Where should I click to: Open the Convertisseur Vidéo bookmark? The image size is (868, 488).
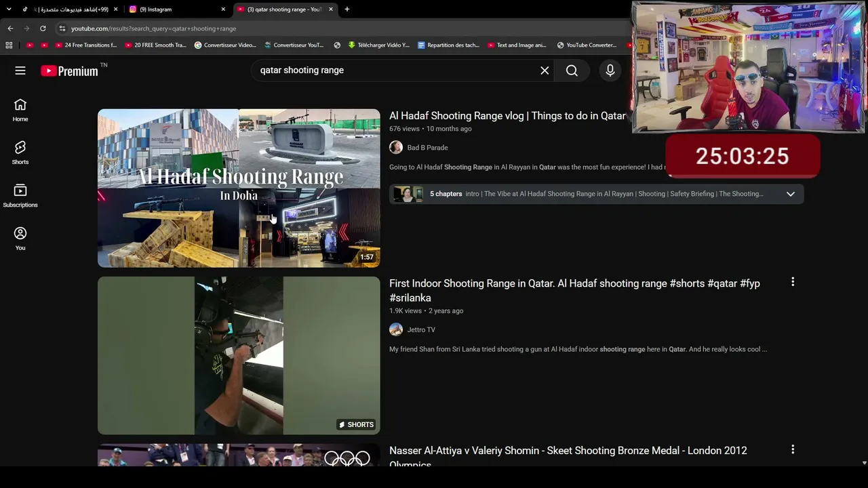point(225,45)
